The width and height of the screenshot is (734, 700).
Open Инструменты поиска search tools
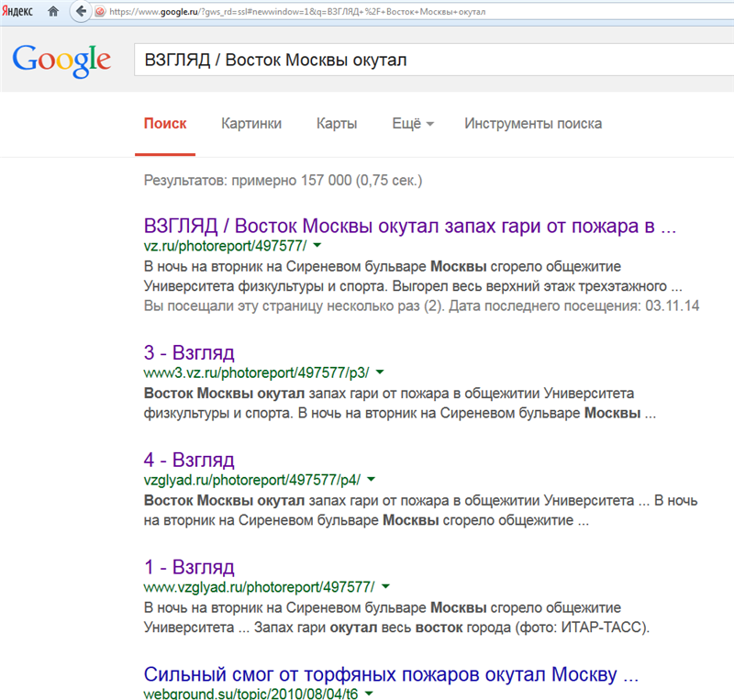click(533, 124)
